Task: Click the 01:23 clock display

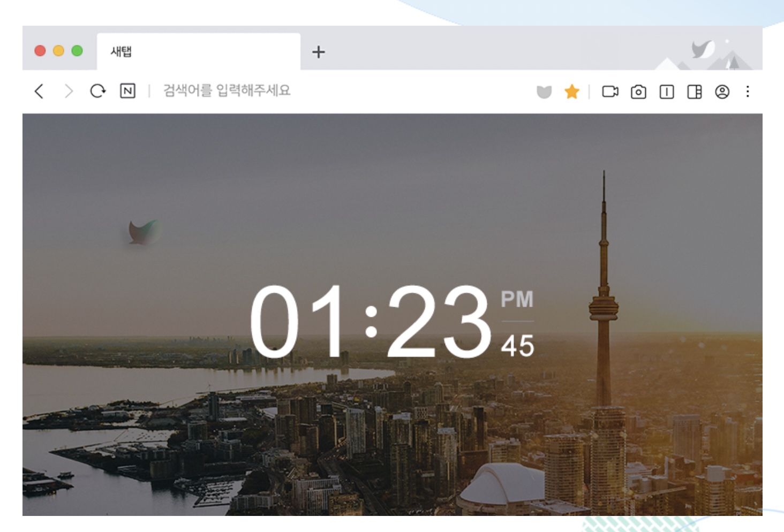Action: click(371, 321)
